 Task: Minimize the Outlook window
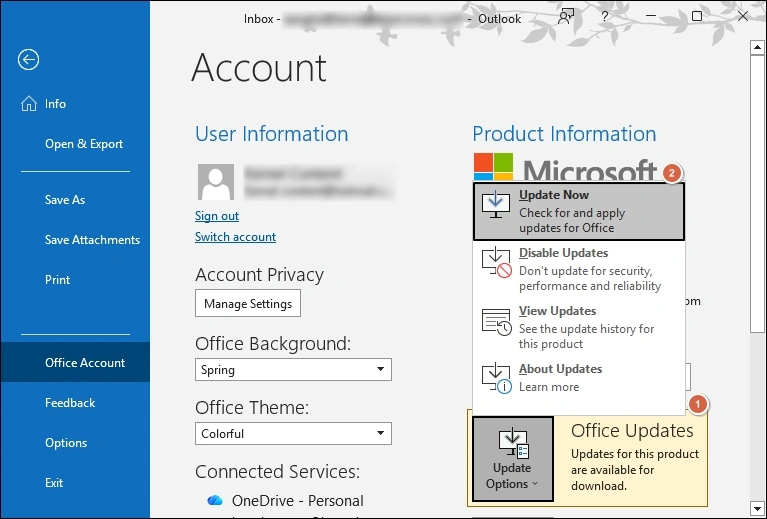[x=651, y=16]
